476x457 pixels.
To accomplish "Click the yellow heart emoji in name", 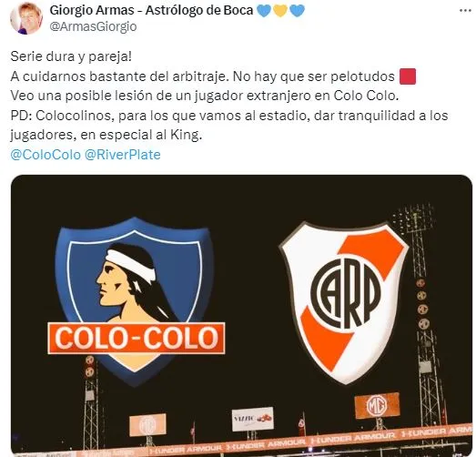I will tap(280, 11).
